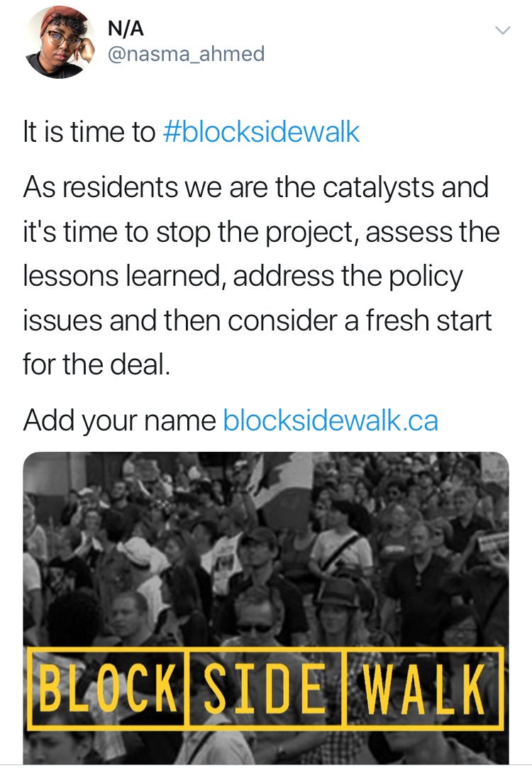Screen dimensions: 532x773
Task: Open the nasma_ahmed profile avatar
Action: pos(60,42)
